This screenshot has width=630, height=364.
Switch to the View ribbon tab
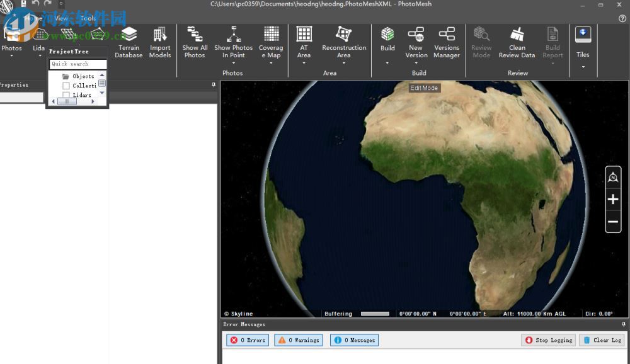click(61, 18)
